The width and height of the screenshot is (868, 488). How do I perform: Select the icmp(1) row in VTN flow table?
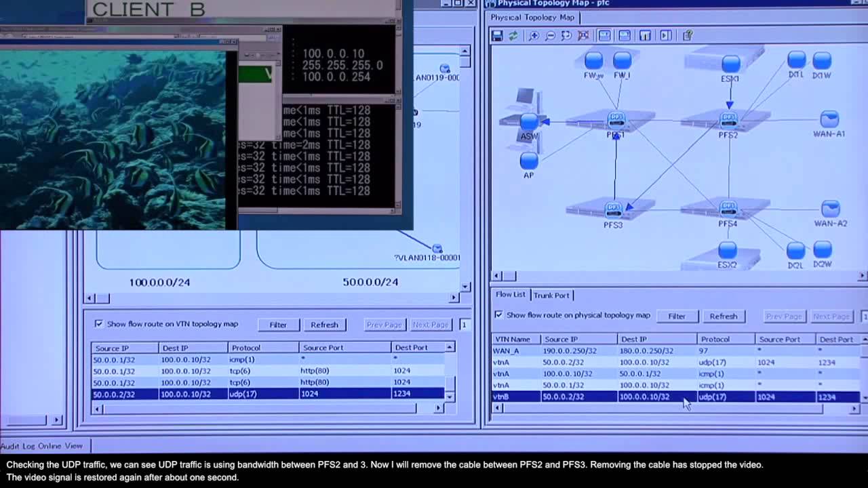269,359
